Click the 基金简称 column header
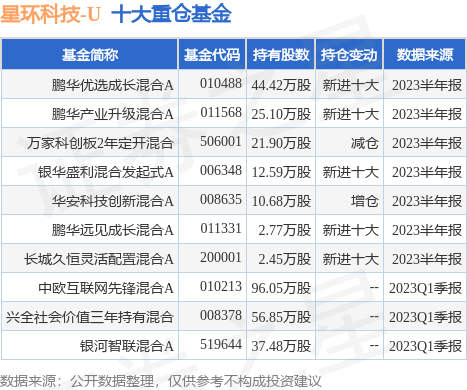The image size is (467, 390). 90,55
